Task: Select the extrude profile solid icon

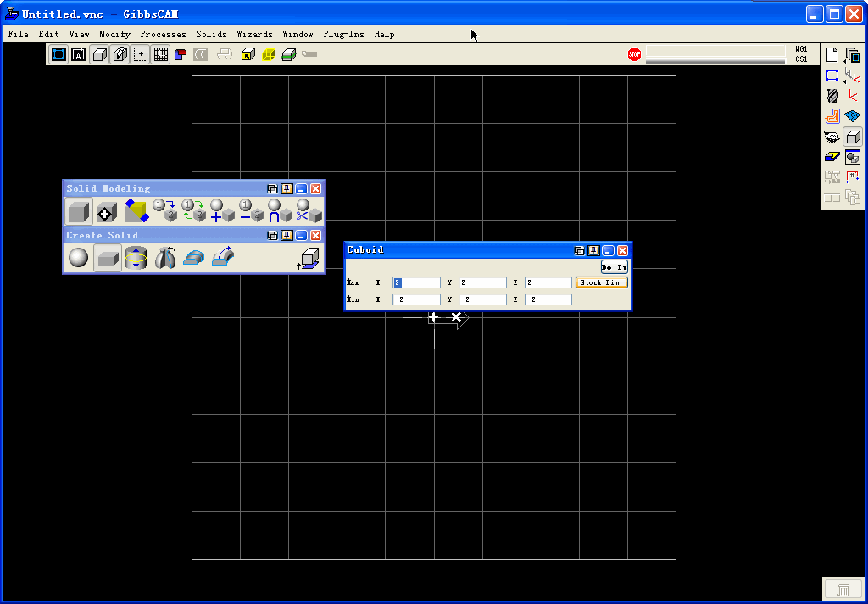Action: (x=194, y=258)
